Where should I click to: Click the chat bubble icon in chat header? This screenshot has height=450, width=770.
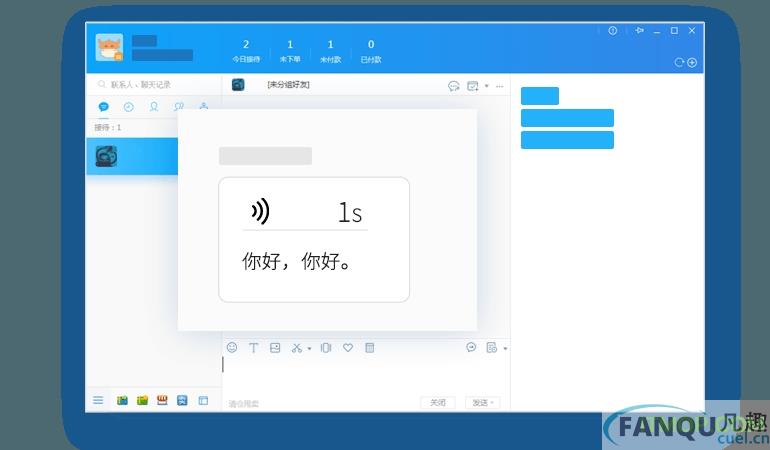(x=453, y=86)
